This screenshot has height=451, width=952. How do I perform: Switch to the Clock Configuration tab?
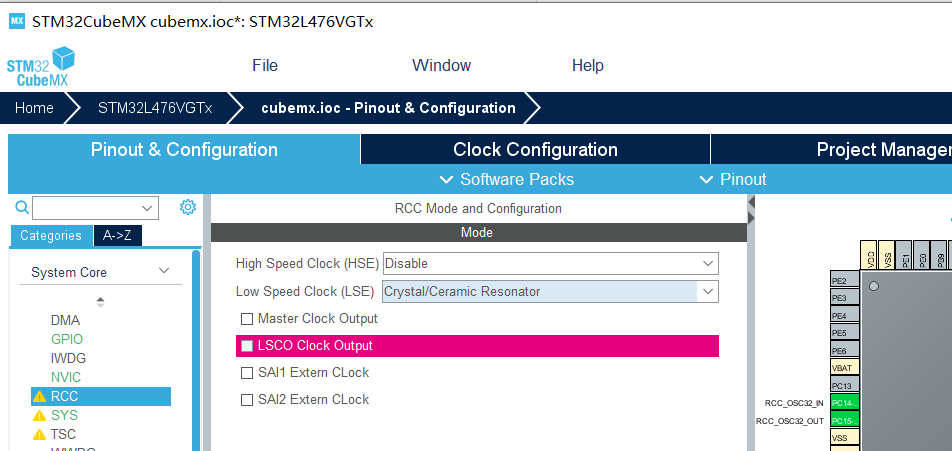pos(535,149)
